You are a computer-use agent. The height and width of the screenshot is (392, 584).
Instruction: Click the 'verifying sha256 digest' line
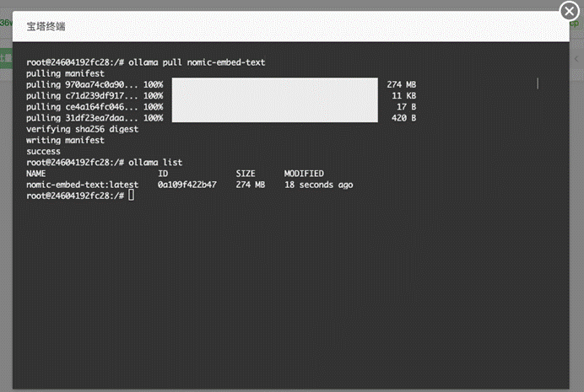(83, 129)
